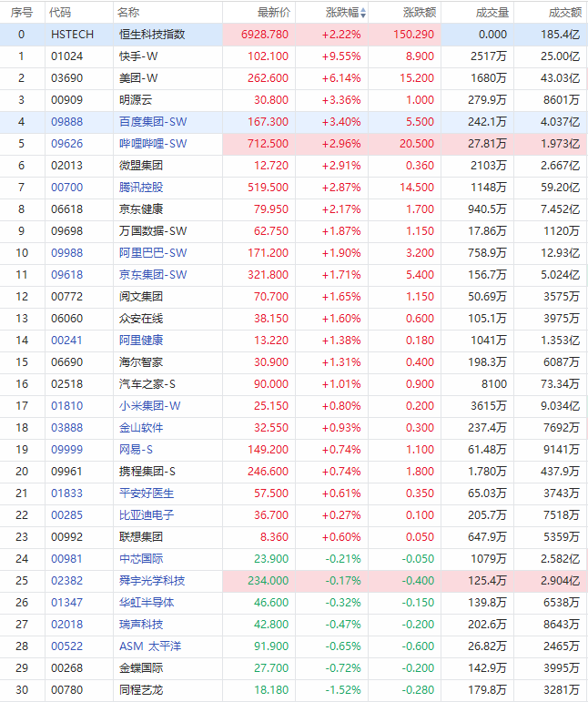
Task: Select stock name 万国数据-SW
Action: tap(153, 231)
